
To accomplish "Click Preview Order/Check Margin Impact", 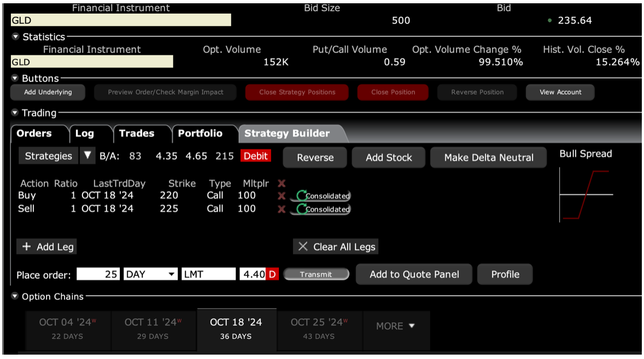I will [x=166, y=92].
